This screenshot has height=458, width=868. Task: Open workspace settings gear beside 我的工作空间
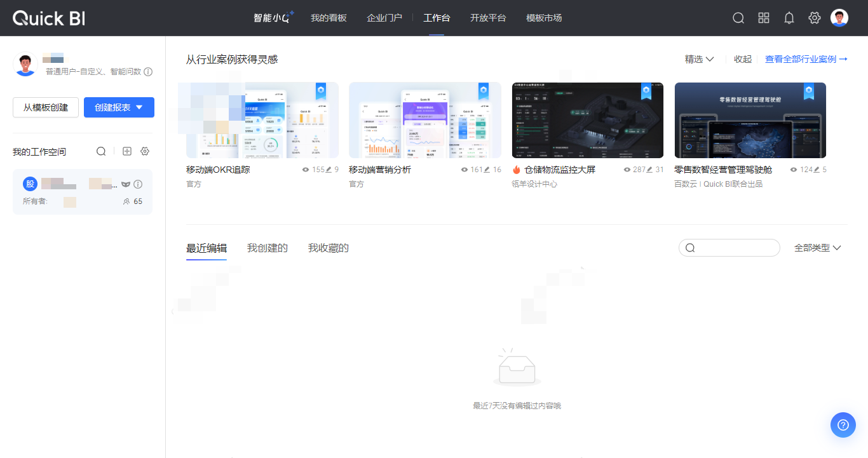coord(145,151)
